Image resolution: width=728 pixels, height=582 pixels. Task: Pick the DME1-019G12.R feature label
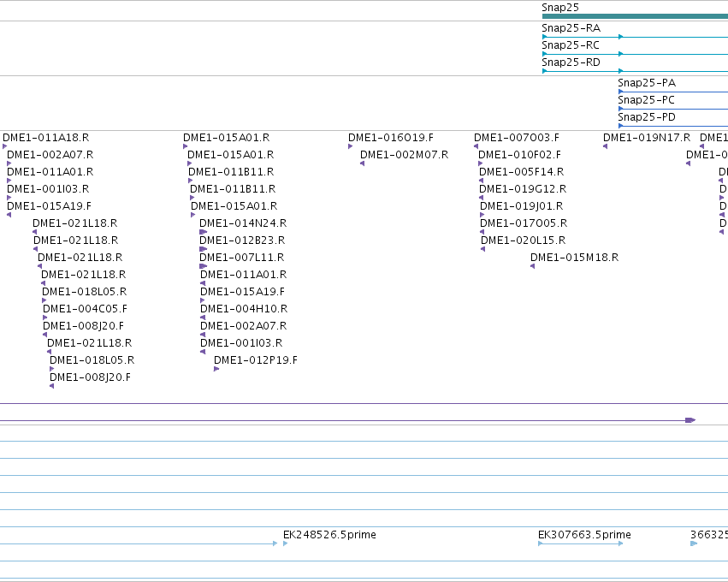523,189
